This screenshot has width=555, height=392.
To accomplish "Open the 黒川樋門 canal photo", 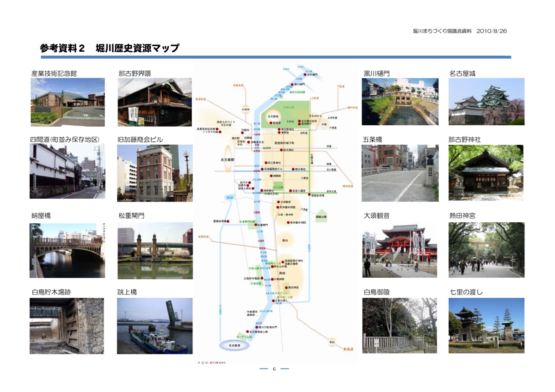I will coord(400,102).
